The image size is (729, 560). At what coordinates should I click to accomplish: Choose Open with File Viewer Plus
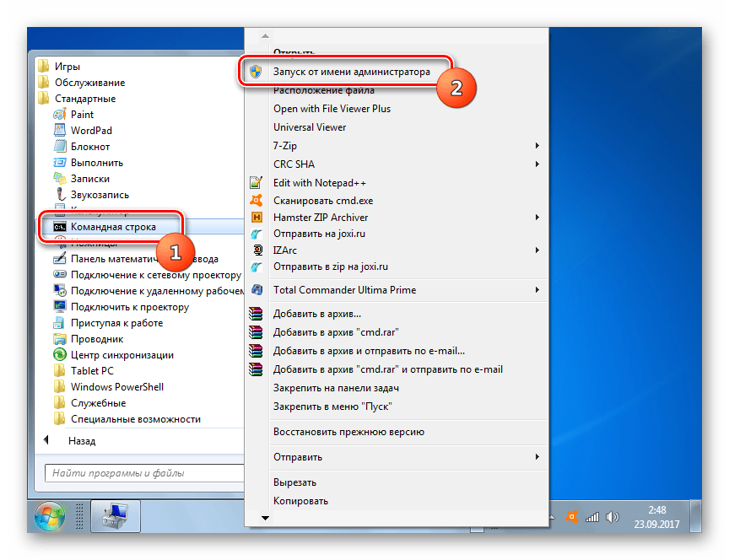332,109
